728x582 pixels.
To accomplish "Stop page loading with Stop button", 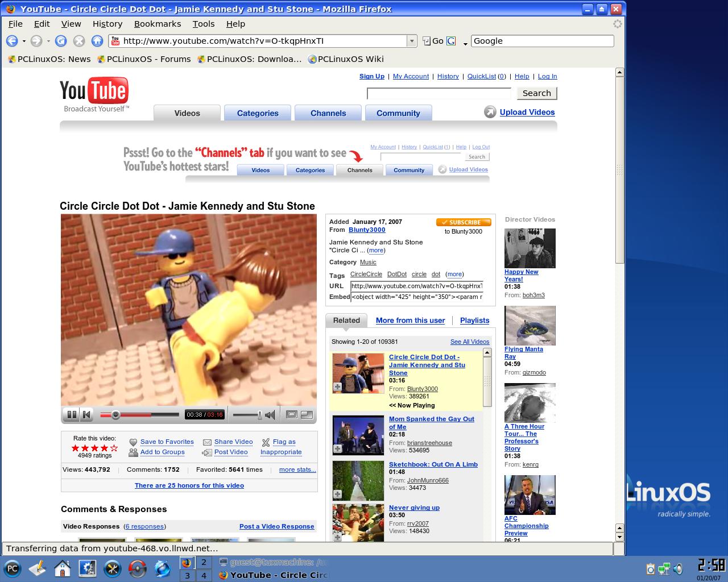I will (x=79, y=41).
